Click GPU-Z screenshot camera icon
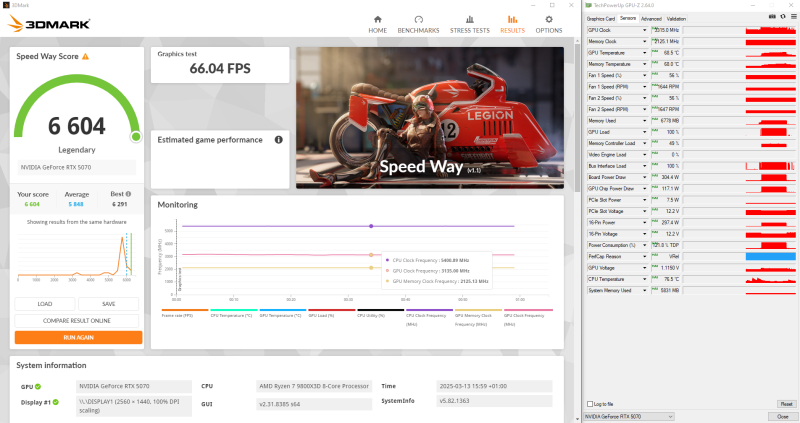Image resolution: width=800 pixels, height=423 pixels. (772, 17)
